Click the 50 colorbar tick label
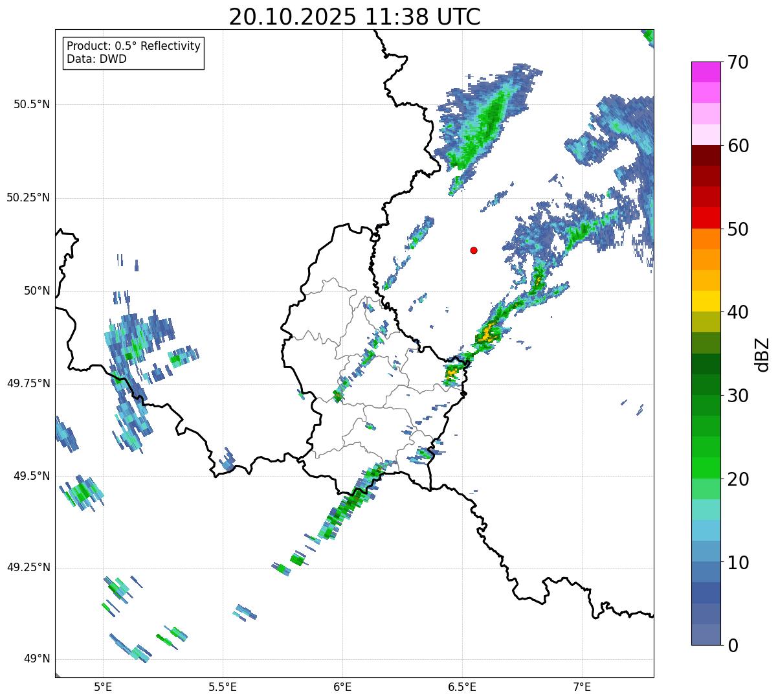 tap(738, 229)
